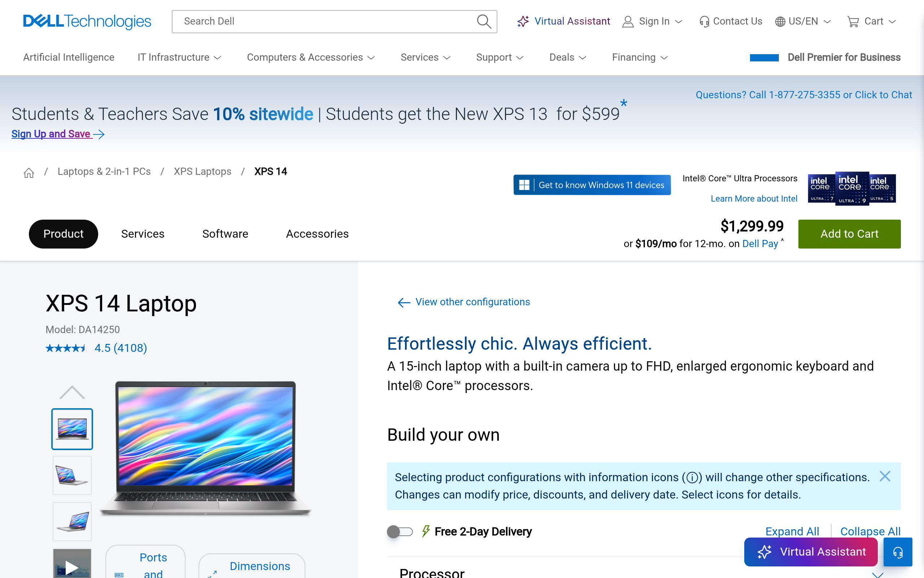This screenshot has width=924, height=578.
Task: Click Virtual Assistant text in header
Action: (572, 21)
